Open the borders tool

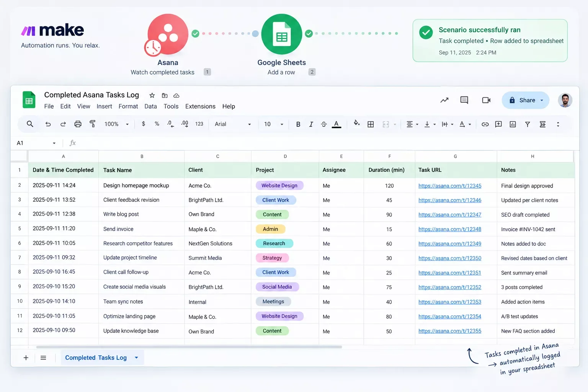pos(371,124)
